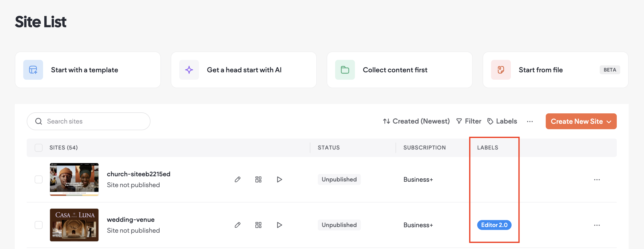This screenshot has height=249, width=644.
Task: Click the pencil edit icon for wedding-venue
Action: [x=238, y=225]
